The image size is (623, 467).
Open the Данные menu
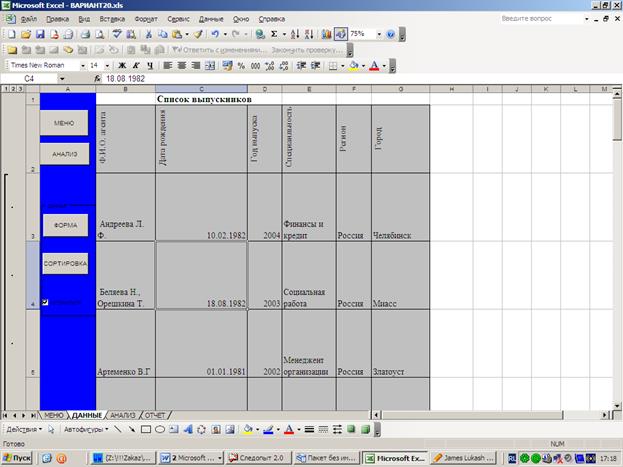(x=211, y=19)
